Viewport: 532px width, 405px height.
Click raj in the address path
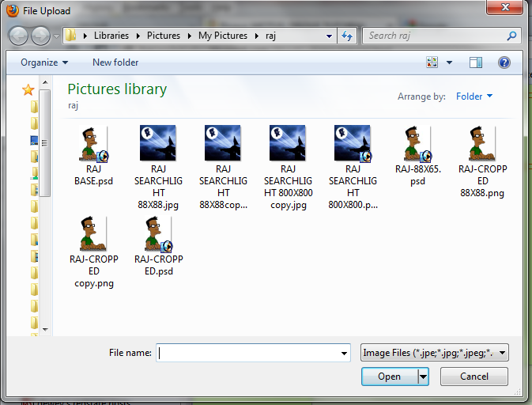tap(270, 36)
